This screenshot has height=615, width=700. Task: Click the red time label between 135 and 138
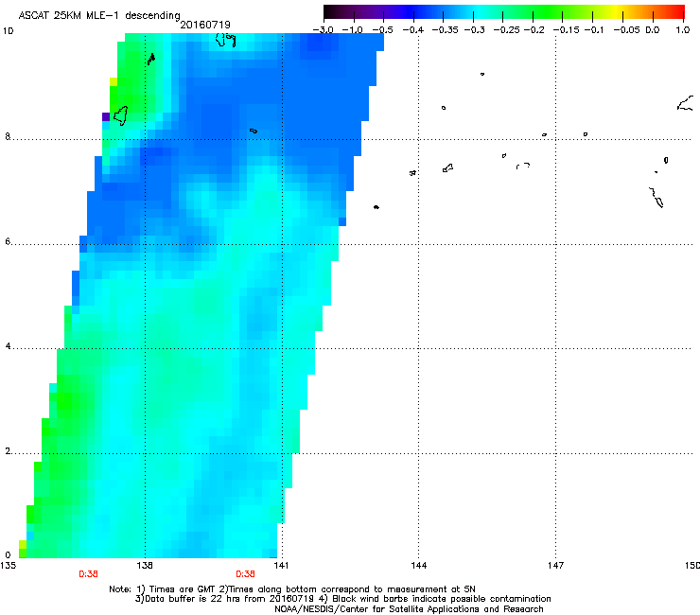click(x=88, y=574)
